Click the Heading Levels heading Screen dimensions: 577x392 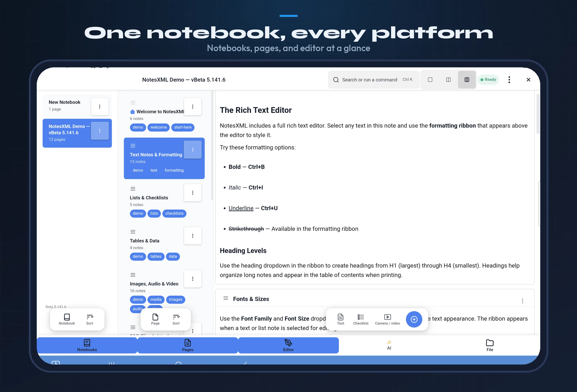click(243, 251)
